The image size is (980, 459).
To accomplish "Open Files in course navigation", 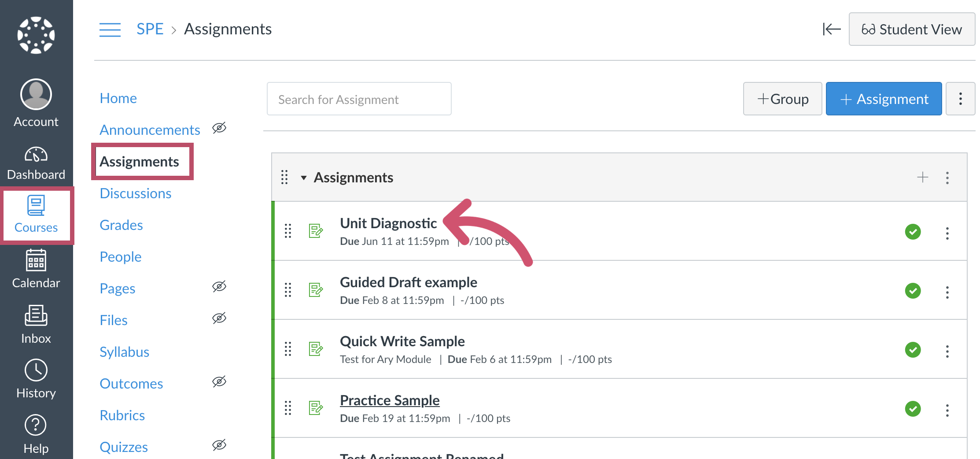I will click(x=113, y=320).
